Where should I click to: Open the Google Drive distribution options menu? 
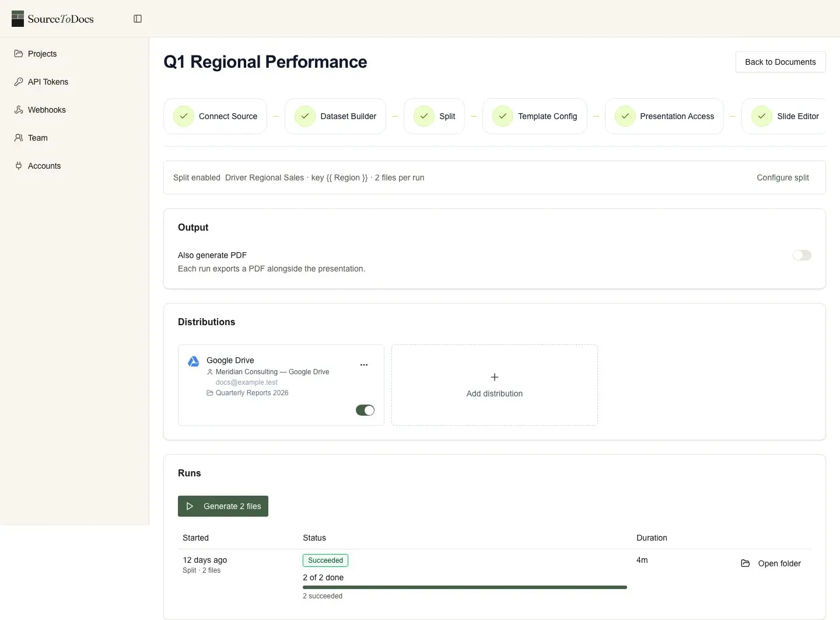[364, 365]
